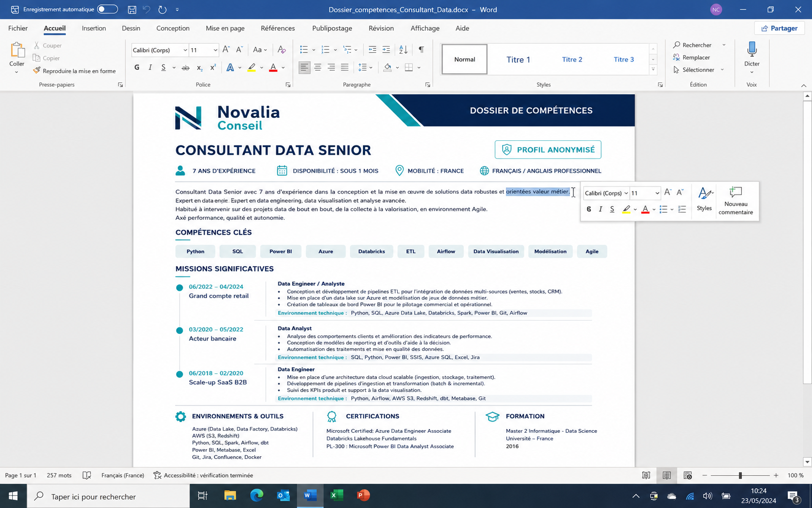Toggle superscript formatting

tap(213, 67)
